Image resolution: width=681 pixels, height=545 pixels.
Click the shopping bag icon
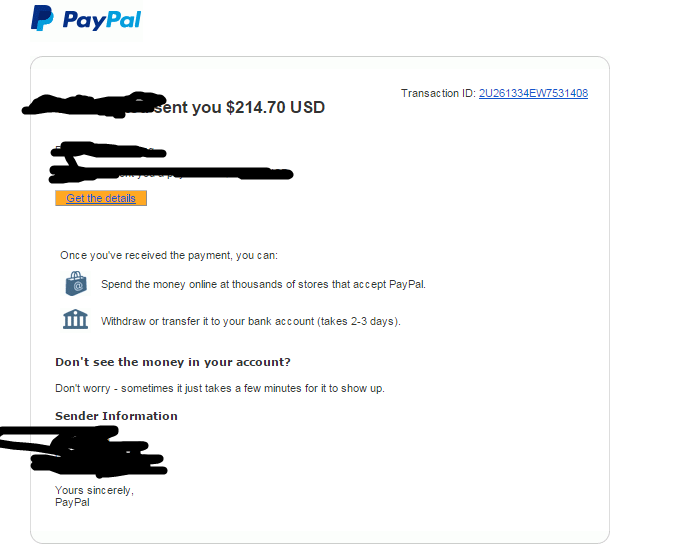point(76,284)
